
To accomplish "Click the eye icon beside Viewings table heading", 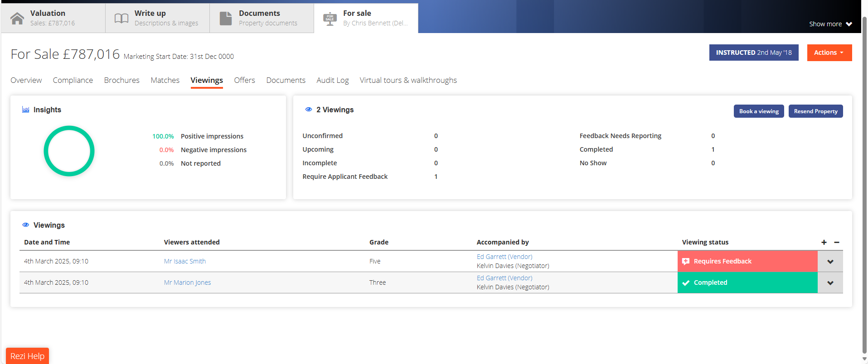I will (x=26, y=225).
